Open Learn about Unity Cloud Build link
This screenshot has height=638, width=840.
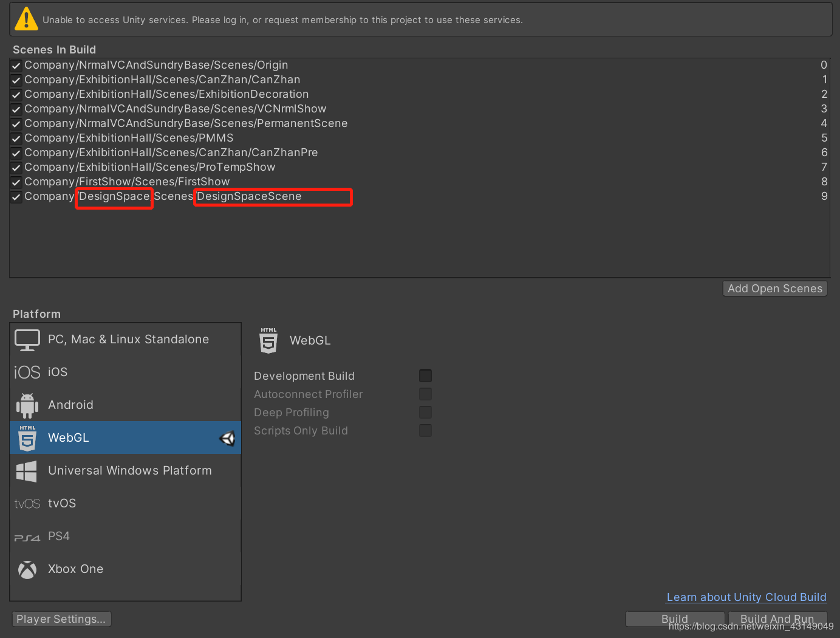pos(746,597)
